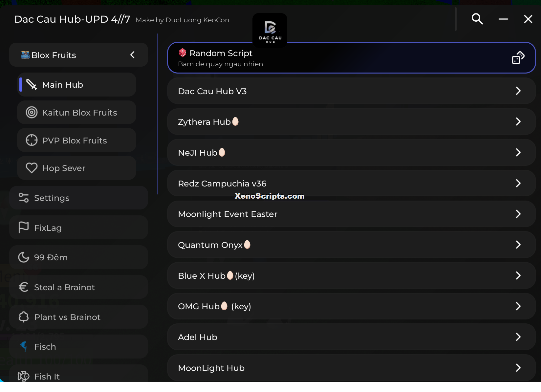Open the FixLag category
Image resolution: width=541 pixels, height=392 pixels.
point(78,228)
